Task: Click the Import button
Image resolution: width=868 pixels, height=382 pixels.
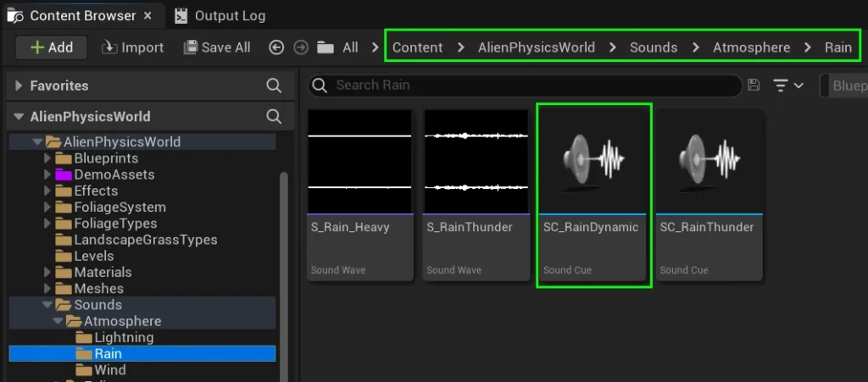Action: click(x=132, y=47)
